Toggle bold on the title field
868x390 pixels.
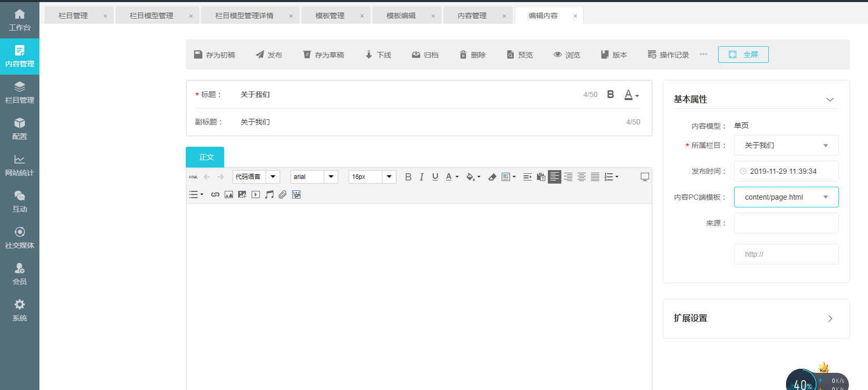pyautogui.click(x=611, y=94)
